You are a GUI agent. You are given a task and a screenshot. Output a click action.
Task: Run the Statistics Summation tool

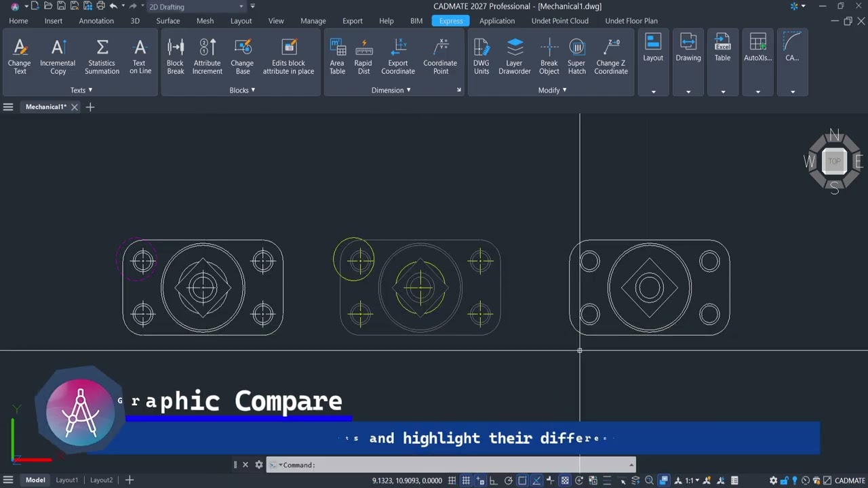[x=102, y=56]
